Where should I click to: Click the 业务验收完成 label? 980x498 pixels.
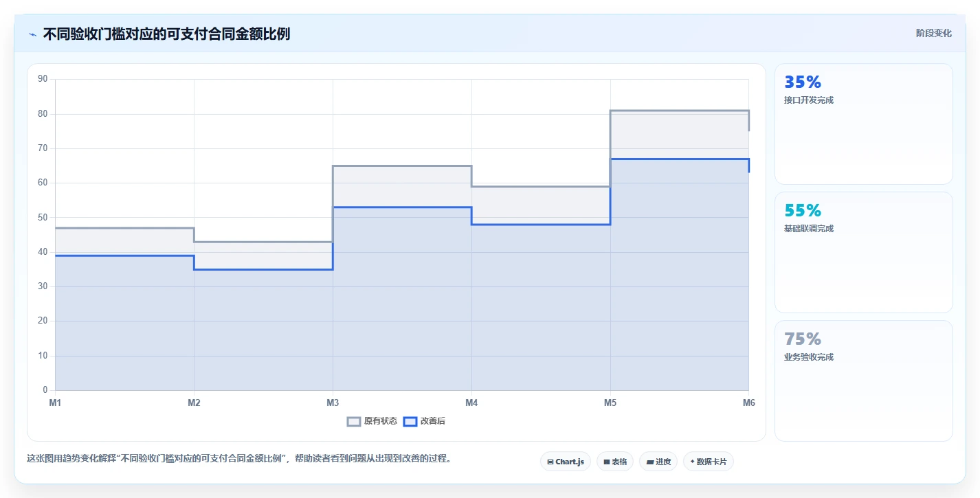pyautogui.click(x=808, y=357)
